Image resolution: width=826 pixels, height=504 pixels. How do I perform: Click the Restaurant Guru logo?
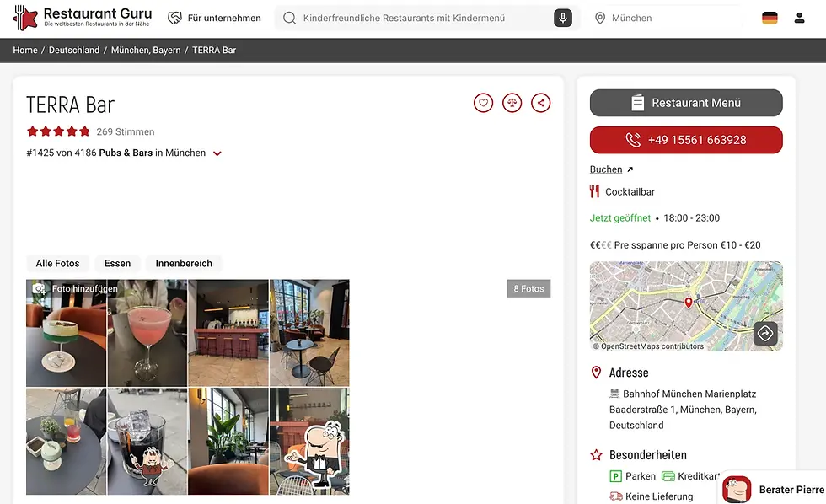click(x=83, y=18)
